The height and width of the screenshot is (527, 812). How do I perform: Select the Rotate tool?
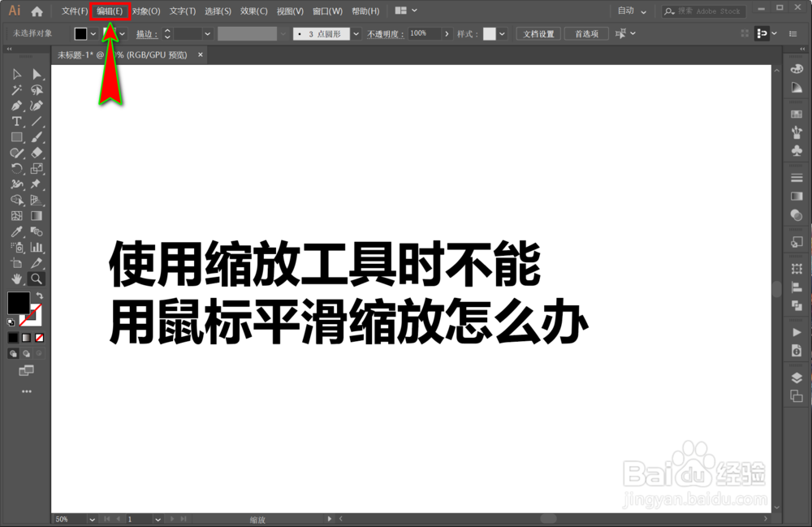16,169
